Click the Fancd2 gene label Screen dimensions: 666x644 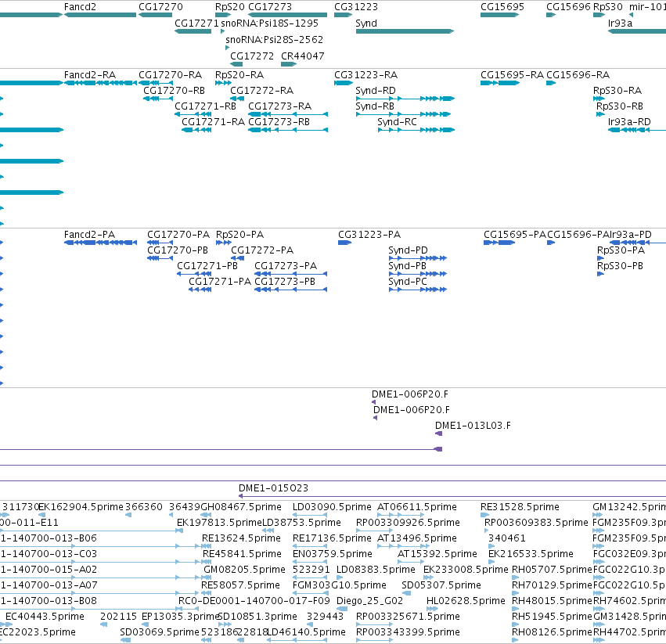(x=80, y=7)
